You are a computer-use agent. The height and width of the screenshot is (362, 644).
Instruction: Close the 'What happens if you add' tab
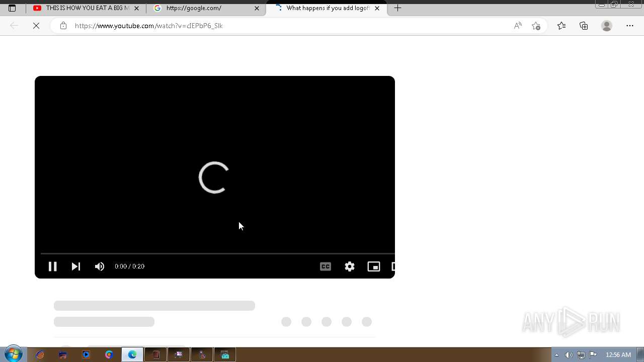pyautogui.click(x=377, y=8)
